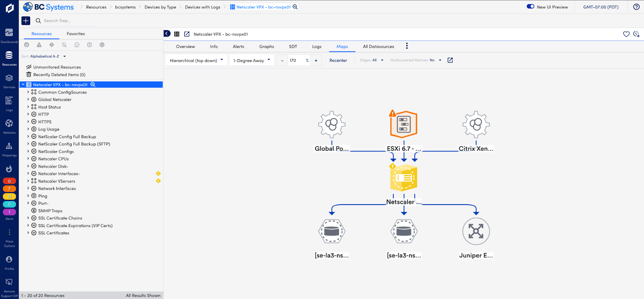Image resolution: width=644 pixels, height=299 pixels.
Task: Open the Dashboards sidebar icon
Action: pos(9,33)
